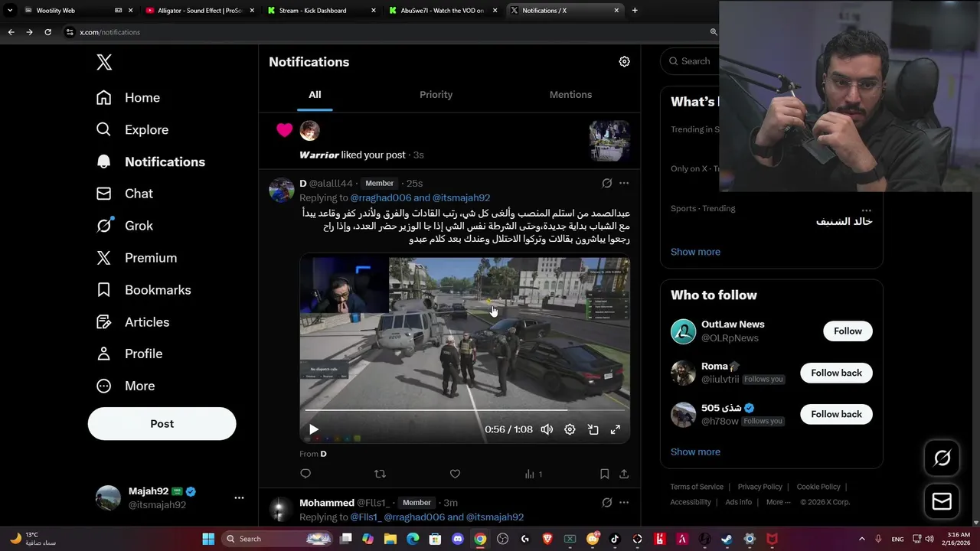980x551 pixels.
Task: Follow back Roma
Action: point(836,373)
